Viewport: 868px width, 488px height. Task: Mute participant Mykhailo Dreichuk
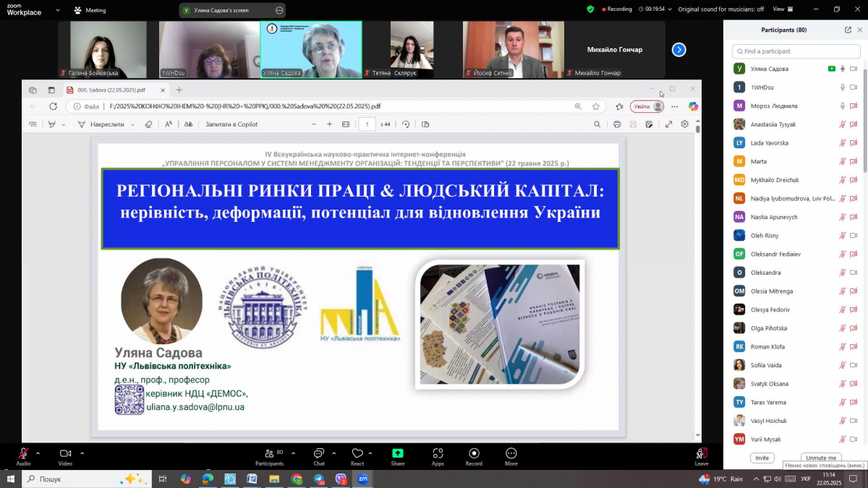coord(842,179)
